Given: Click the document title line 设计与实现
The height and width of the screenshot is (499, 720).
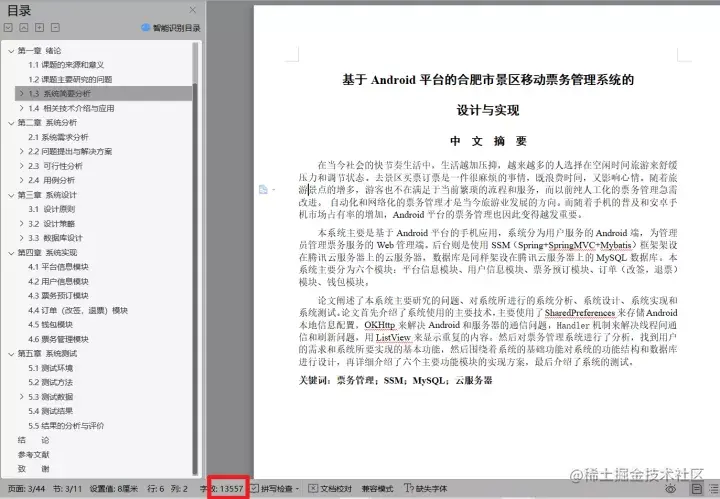Looking at the screenshot, I should pos(488,110).
